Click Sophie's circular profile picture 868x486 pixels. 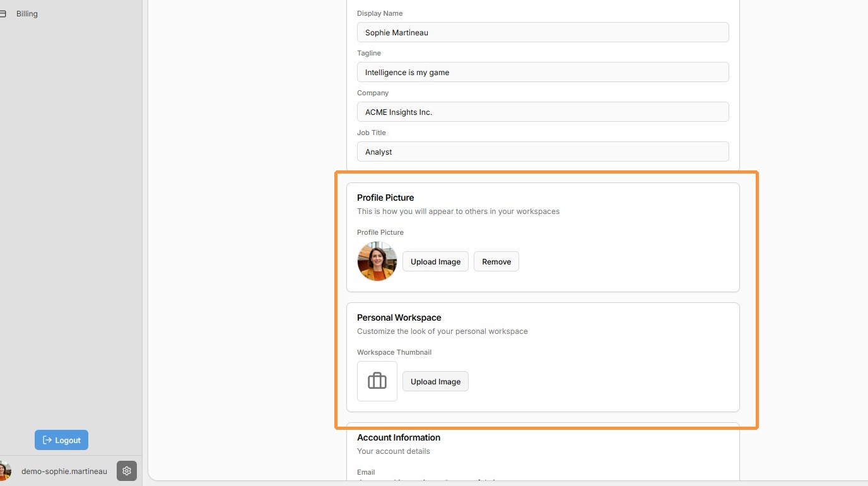tap(377, 261)
